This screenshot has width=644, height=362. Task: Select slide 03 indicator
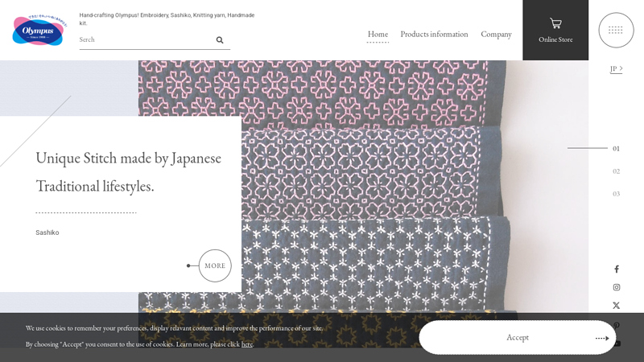point(616,194)
